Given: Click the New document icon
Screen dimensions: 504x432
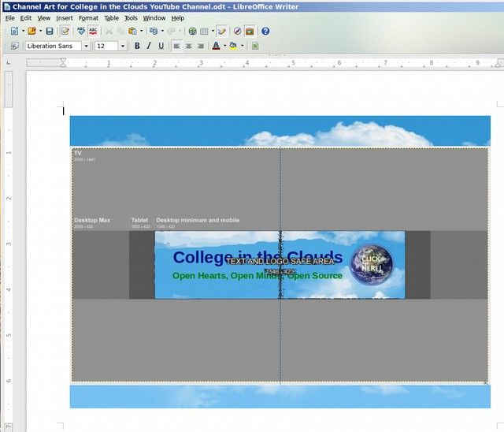Looking at the screenshot, I should (x=13, y=32).
